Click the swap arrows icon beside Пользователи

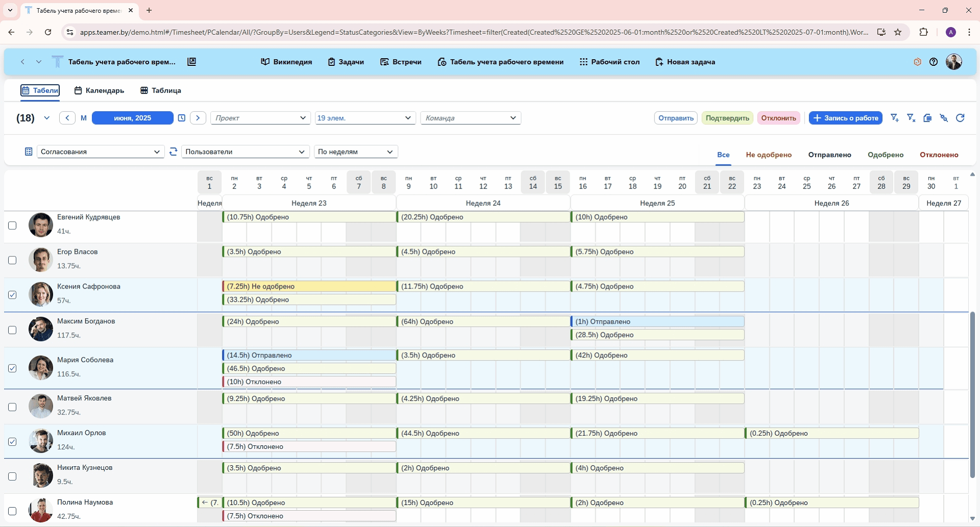click(x=174, y=152)
